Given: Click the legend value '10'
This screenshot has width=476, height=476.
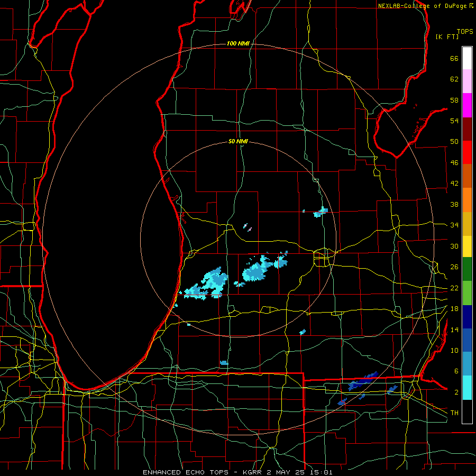Looking at the screenshot, I should point(454,351).
